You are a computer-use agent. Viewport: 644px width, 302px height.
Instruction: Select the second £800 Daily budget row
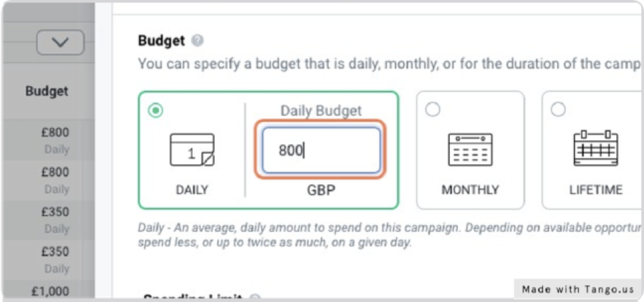point(48,179)
